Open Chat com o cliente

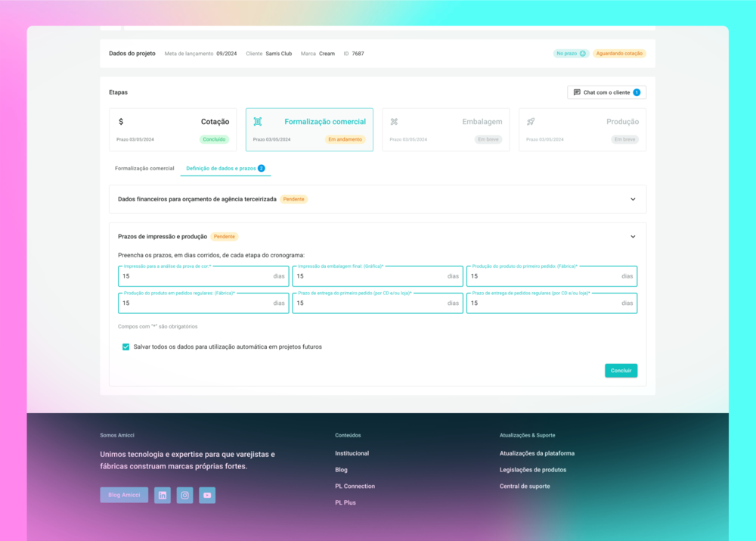coord(606,92)
